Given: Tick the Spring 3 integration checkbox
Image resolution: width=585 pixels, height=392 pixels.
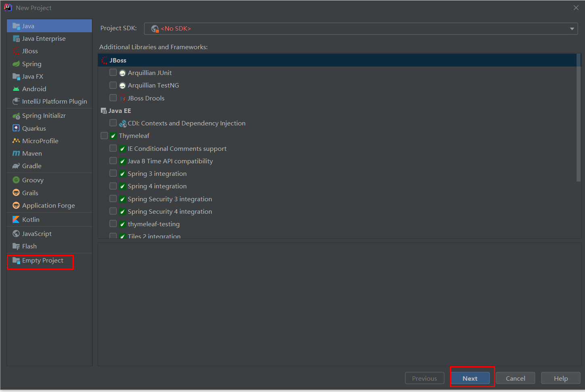Looking at the screenshot, I should 113,173.
